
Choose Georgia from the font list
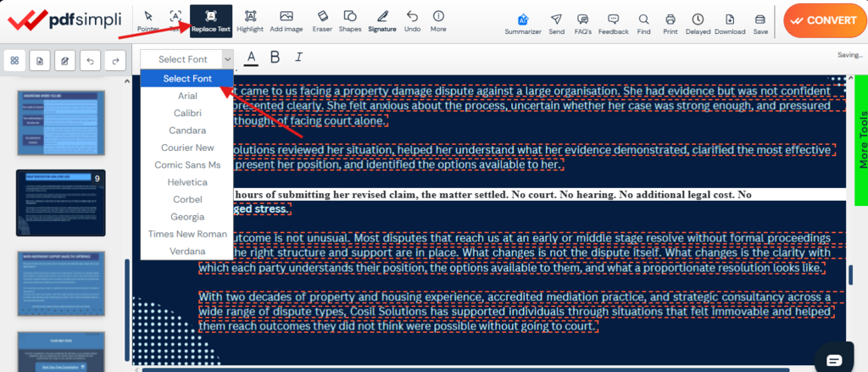(x=187, y=216)
